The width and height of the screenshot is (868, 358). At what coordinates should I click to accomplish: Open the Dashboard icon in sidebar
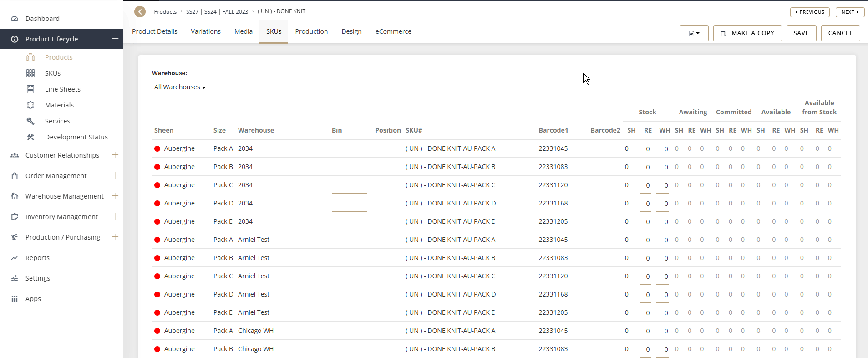coord(15,19)
